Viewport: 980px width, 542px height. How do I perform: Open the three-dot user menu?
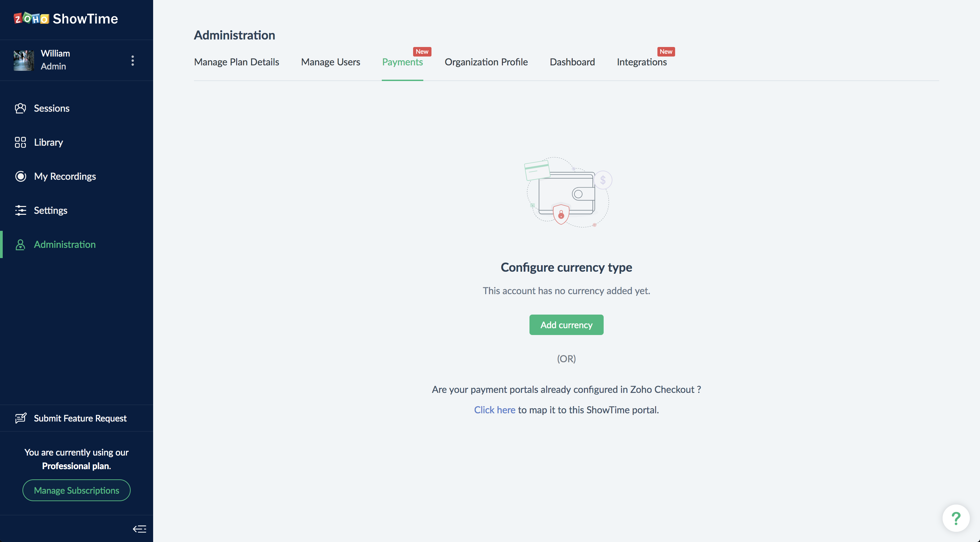(132, 61)
